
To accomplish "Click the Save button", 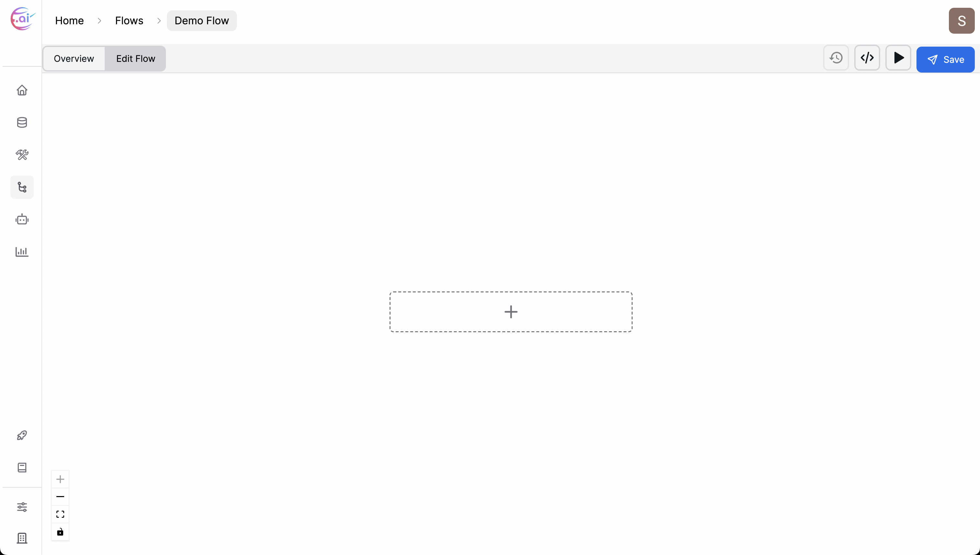I will [x=945, y=59].
